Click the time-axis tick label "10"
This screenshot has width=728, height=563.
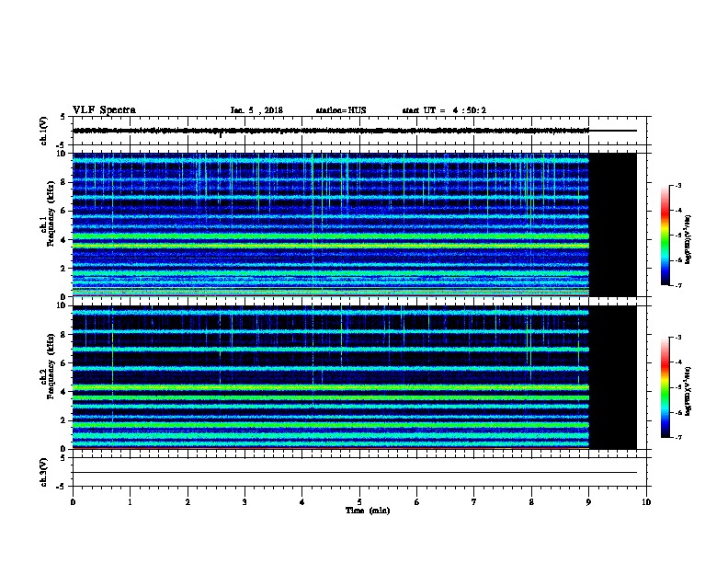tap(646, 501)
